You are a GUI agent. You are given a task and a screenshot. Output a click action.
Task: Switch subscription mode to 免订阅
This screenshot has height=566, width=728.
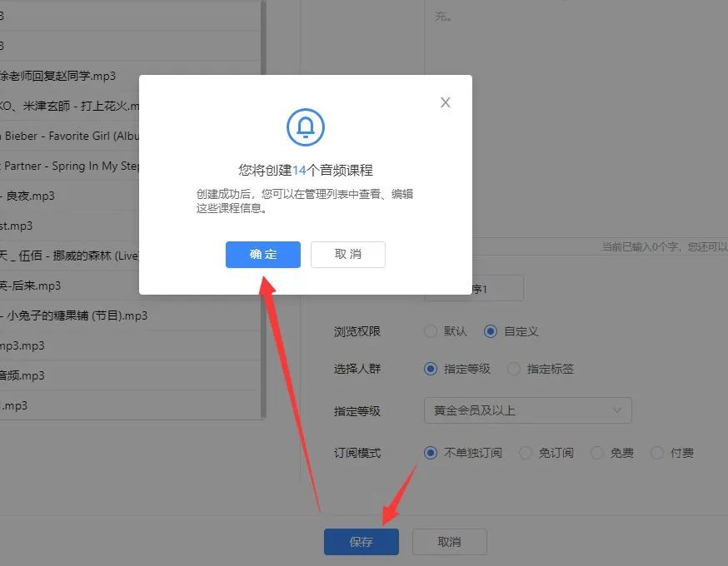tap(526, 453)
